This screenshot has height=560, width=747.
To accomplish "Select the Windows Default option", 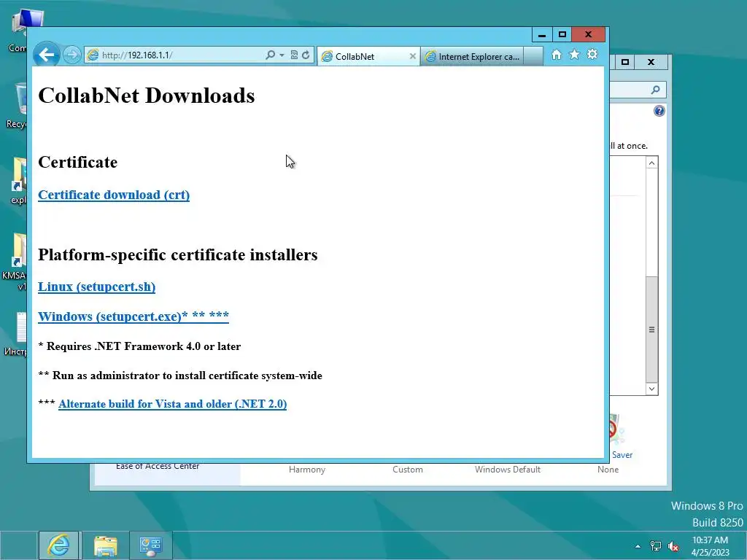I will (x=508, y=470).
